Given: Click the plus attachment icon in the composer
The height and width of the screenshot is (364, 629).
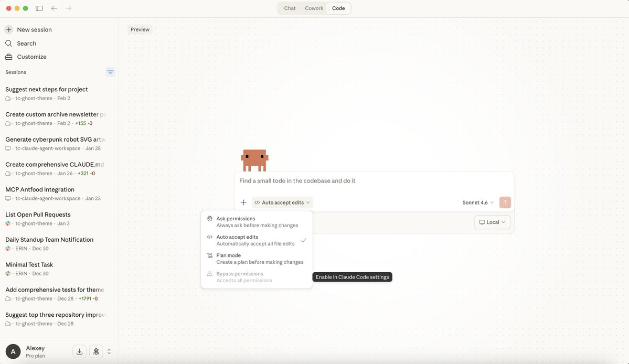Looking at the screenshot, I should (x=243, y=202).
